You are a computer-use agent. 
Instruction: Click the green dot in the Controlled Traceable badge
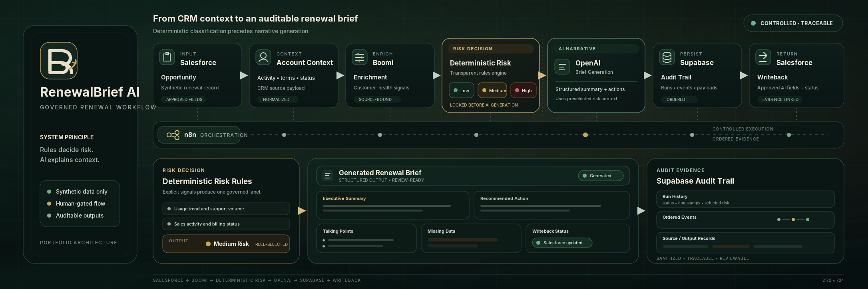click(753, 23)
